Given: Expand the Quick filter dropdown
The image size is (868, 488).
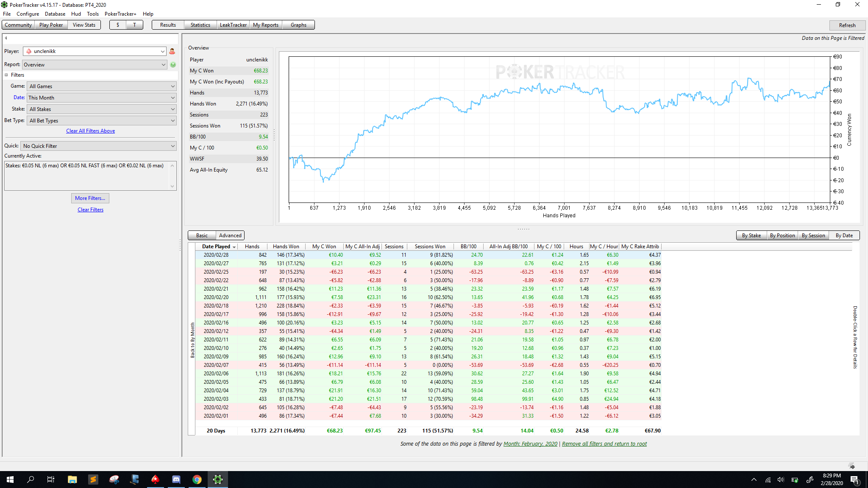Looking at the screenshot, I should click(98, 146).
